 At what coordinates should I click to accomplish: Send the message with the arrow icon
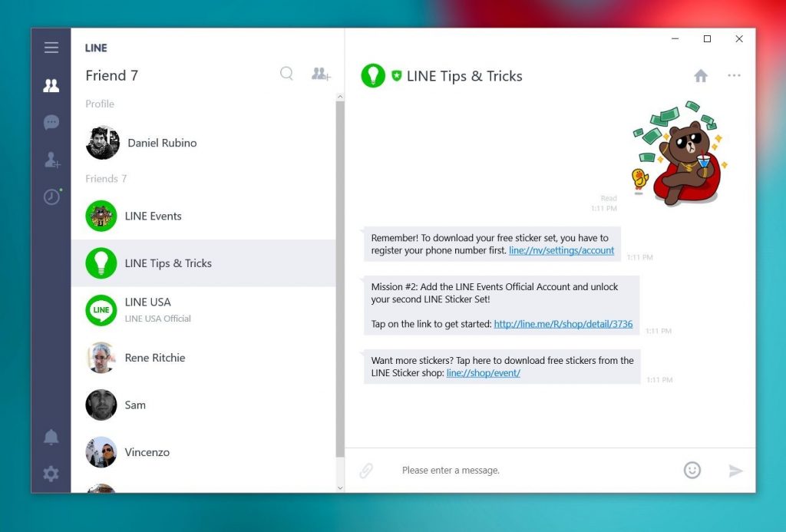(x=735, y=471)
